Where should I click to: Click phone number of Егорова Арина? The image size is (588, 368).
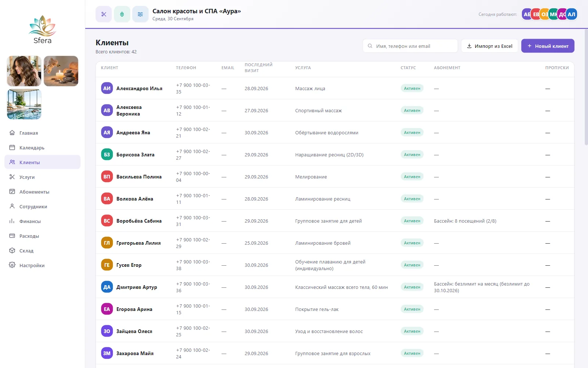coord(193,309)
